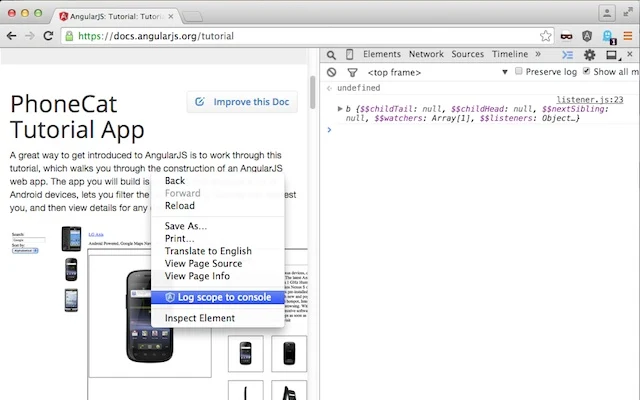Toggle the DevTools console drawer icon
The height and width of the screenshot is (400, 640).
click(568, 55)
